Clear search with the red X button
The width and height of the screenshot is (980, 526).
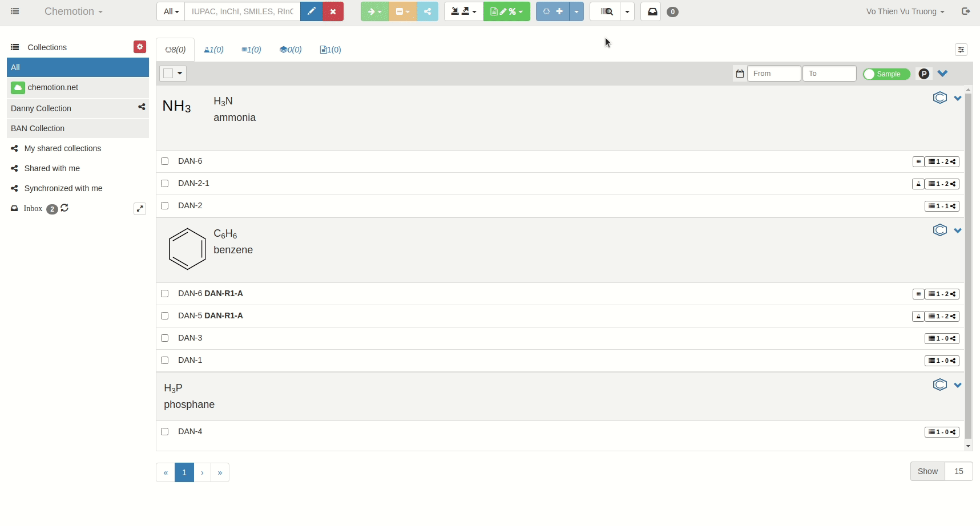333,11
